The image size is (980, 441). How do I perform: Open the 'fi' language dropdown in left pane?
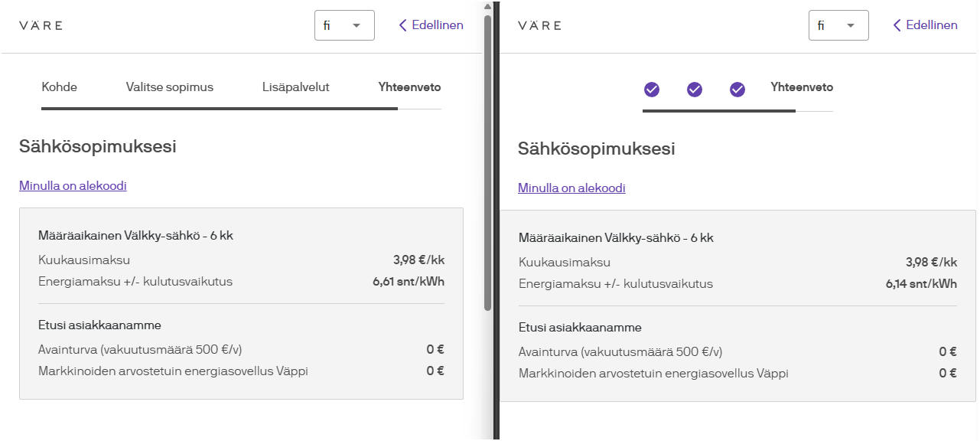(344, 25)
